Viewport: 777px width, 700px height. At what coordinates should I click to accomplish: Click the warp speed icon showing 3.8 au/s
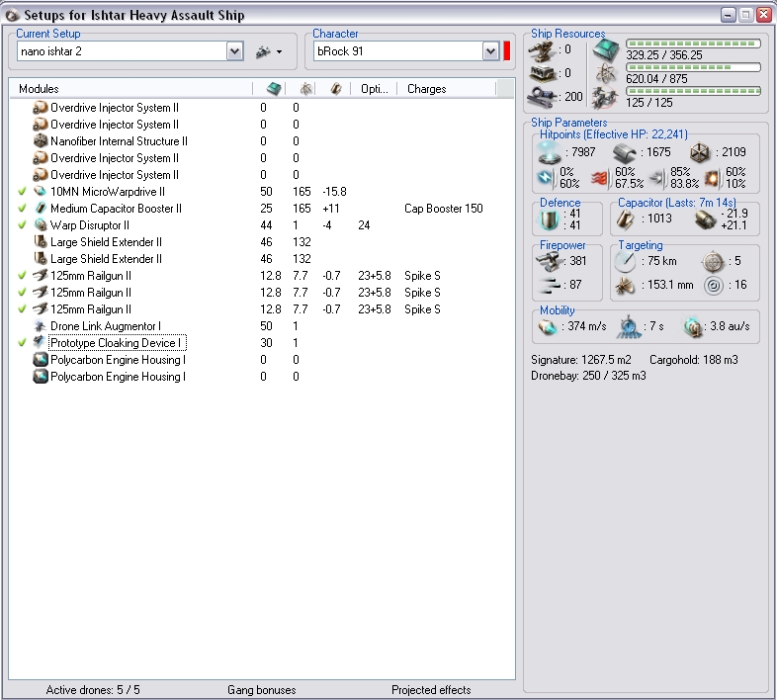click(x=692, y=327)
